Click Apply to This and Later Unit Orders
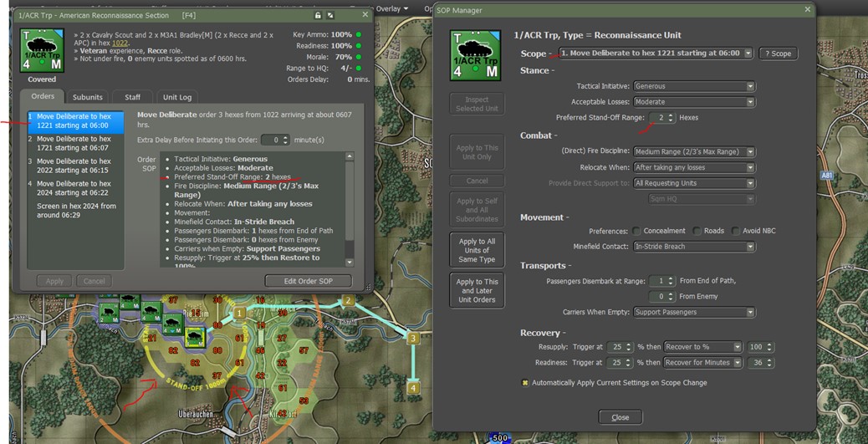The image size is (868, 444). (x=477, y=291)
